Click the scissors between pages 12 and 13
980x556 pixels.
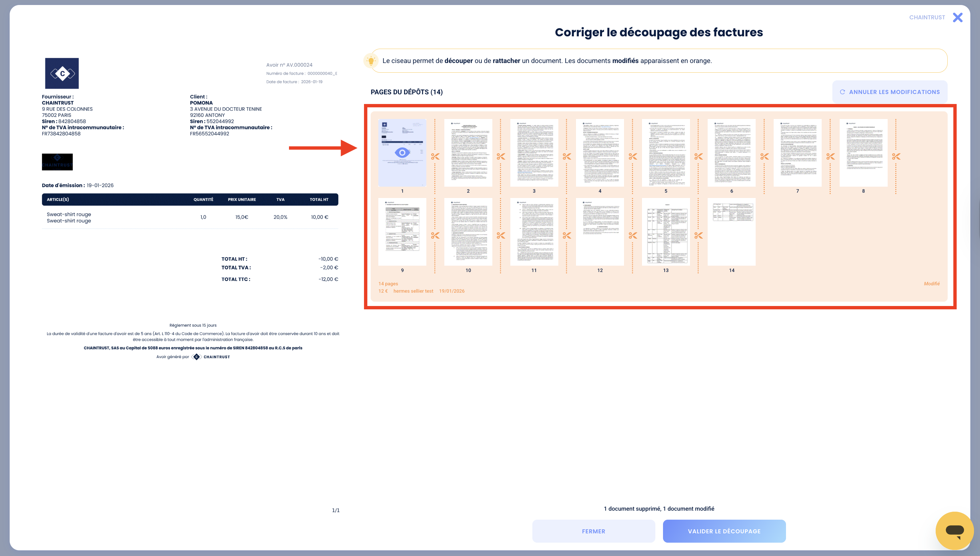tap(633, 236)
